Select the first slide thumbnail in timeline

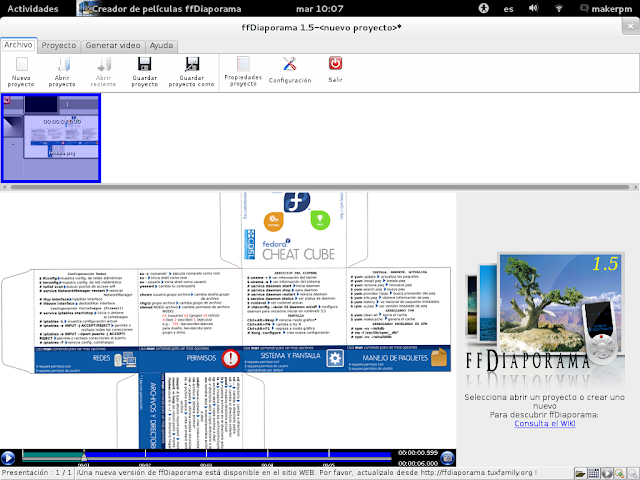tap(51, 138)
